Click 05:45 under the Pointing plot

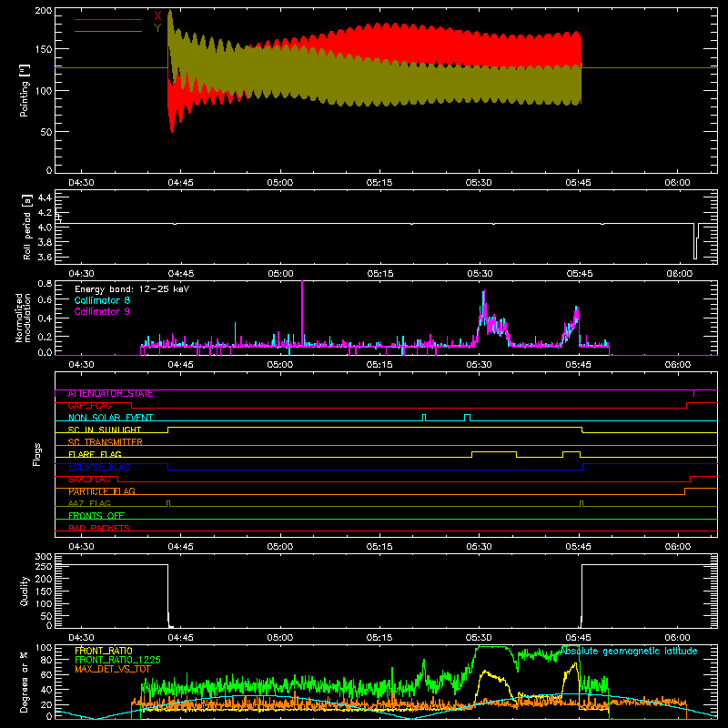point(578,183)
